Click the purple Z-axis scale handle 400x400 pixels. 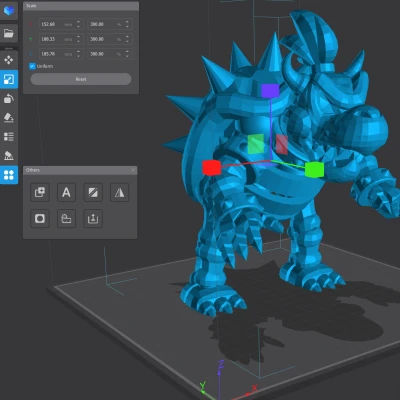pos(270,90)
